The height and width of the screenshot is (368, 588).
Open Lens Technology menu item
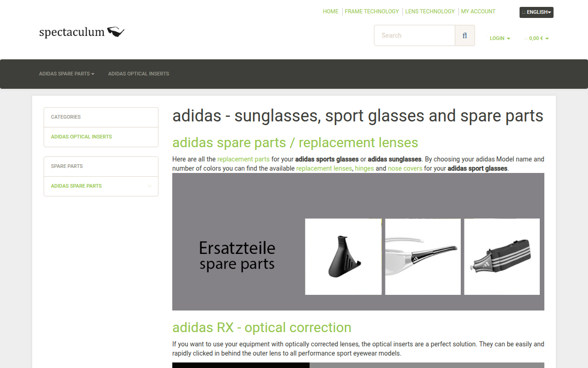pos(430,11)
